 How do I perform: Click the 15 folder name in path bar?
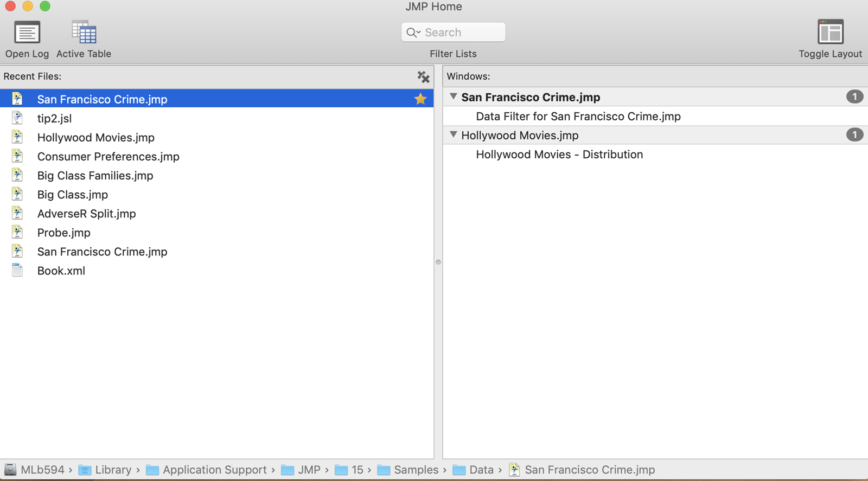click(358, 470)
